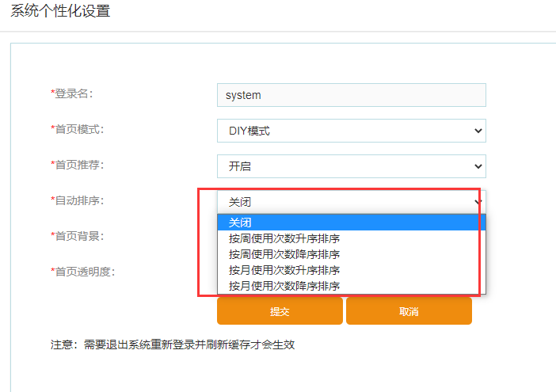Click the 系统个性化设置 page title

click(60, 11)
